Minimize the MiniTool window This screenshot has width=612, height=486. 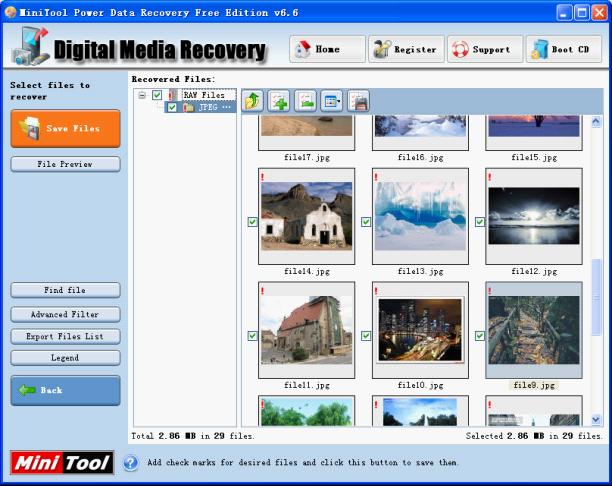pyautogui.click(x=564, y=13)
